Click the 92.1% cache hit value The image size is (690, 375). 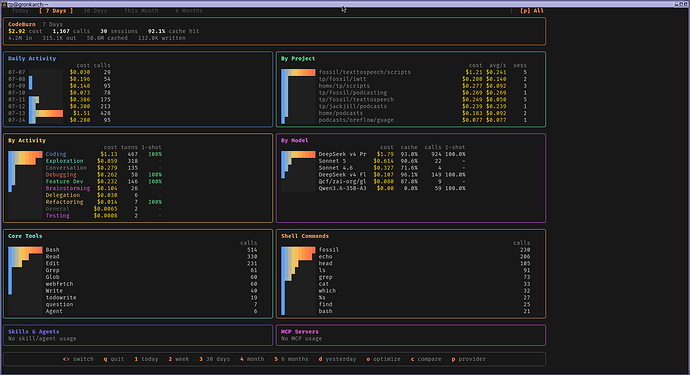[173, 31]
